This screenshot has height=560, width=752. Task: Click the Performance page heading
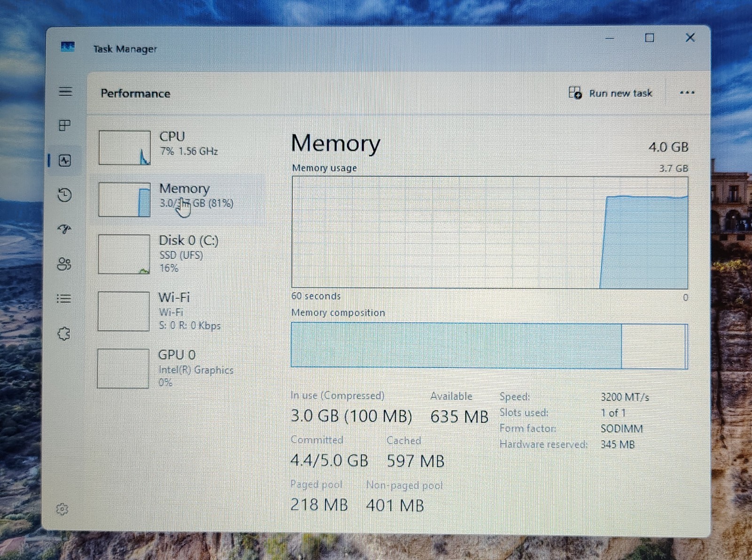pos(135,93)
